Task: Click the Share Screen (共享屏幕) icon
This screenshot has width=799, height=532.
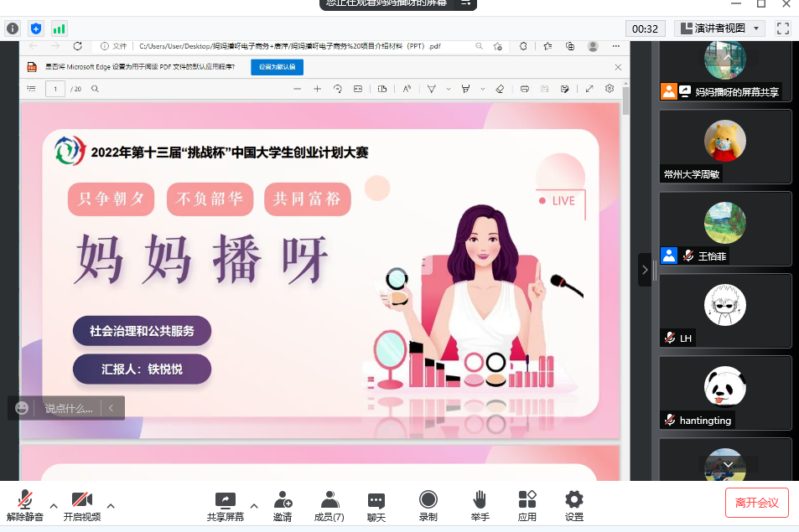Action: pos(225,501)
